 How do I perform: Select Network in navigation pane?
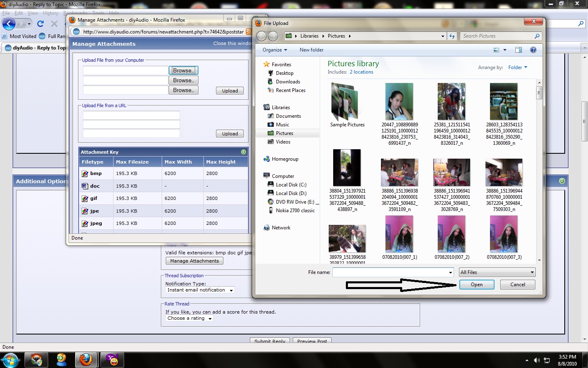click(x=281, y=228)
